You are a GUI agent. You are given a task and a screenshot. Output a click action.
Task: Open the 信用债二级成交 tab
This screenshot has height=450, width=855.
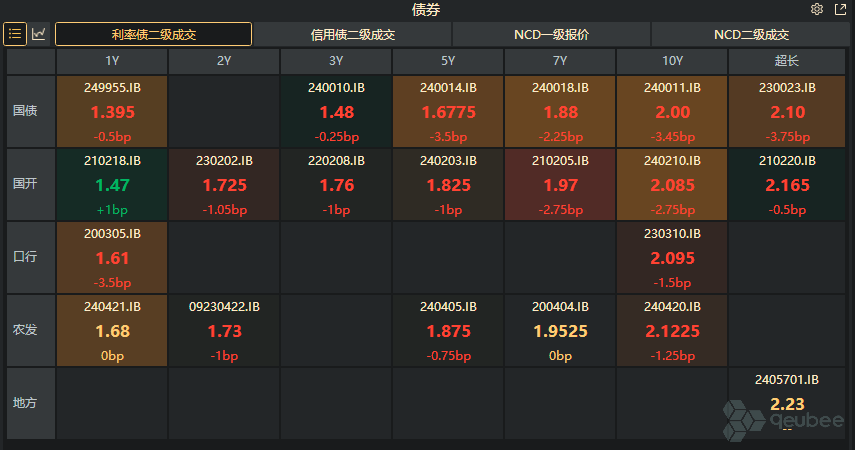coord(353,34)
